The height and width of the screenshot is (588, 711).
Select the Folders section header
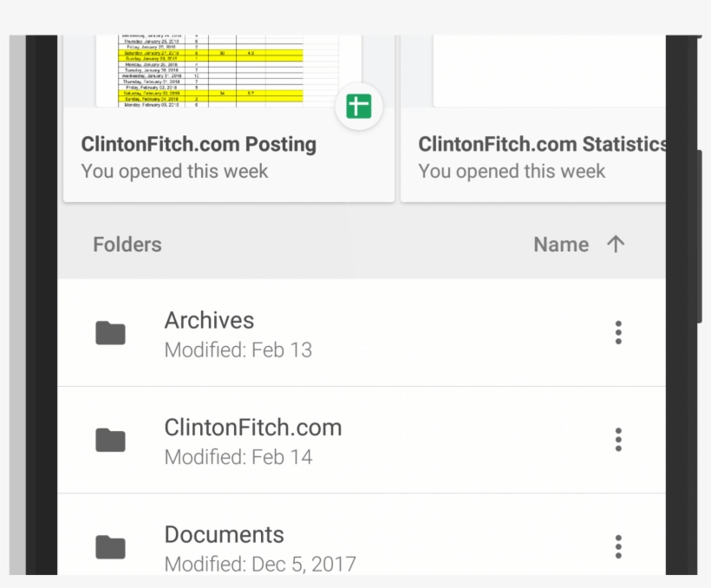point(127,245)
